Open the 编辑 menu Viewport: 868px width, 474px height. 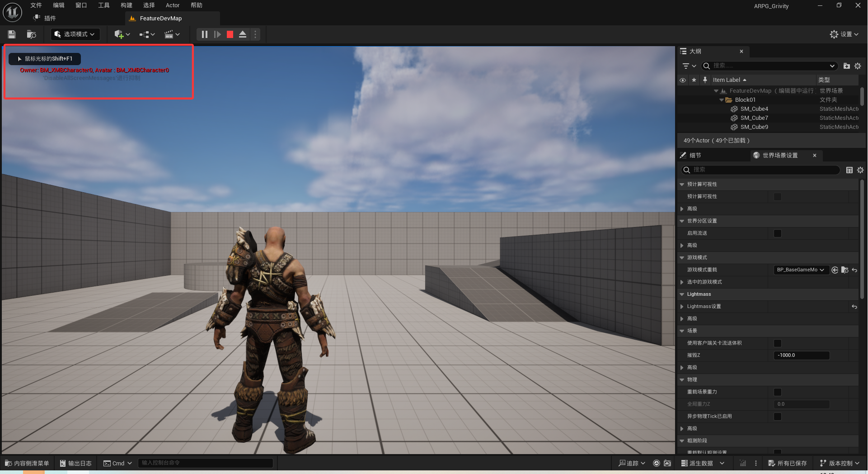click(59, 5)
